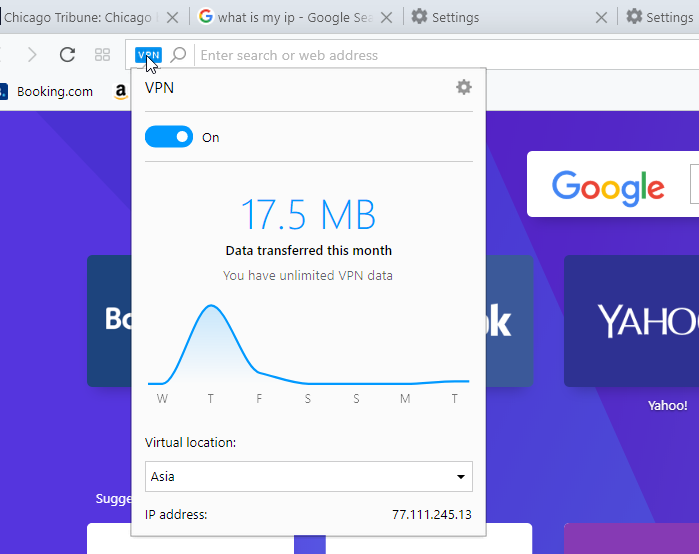
Task: Reload the current page
Action: pyautogui.click(x=67, y=55)
